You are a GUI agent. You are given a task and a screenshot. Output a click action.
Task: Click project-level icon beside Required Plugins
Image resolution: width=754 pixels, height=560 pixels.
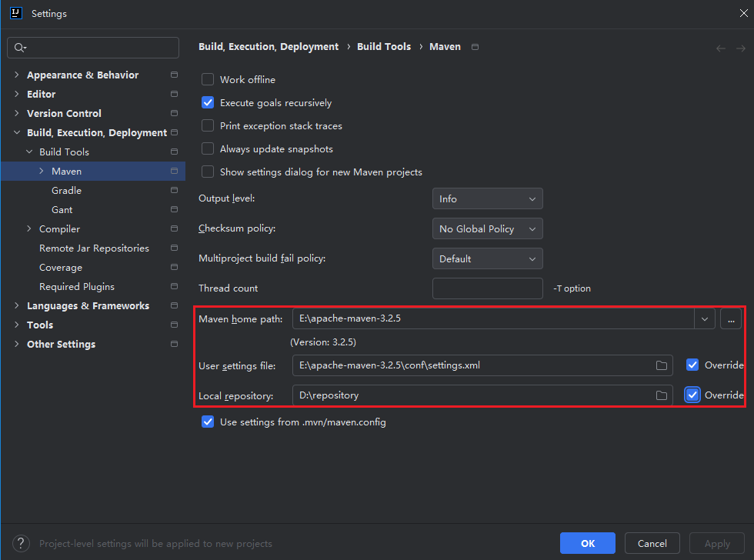click(x=174, y=286)
